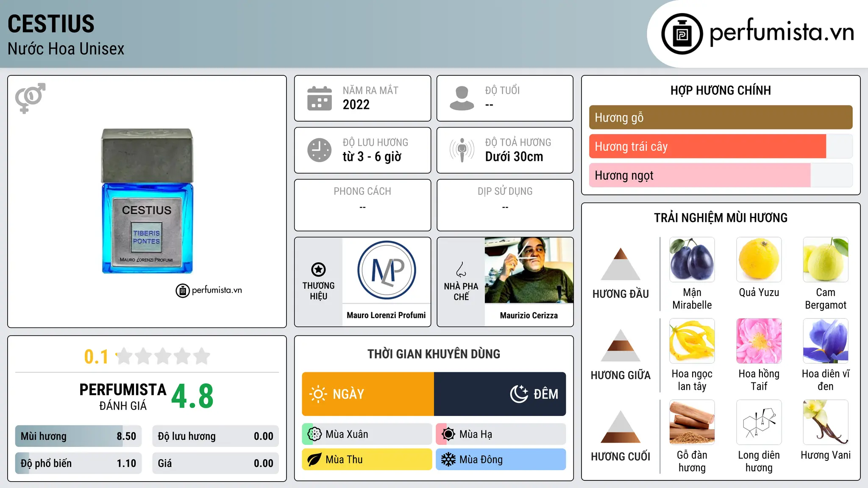Select the Mùa Thu season bar

pyautogui.click(x=367, y=460)
